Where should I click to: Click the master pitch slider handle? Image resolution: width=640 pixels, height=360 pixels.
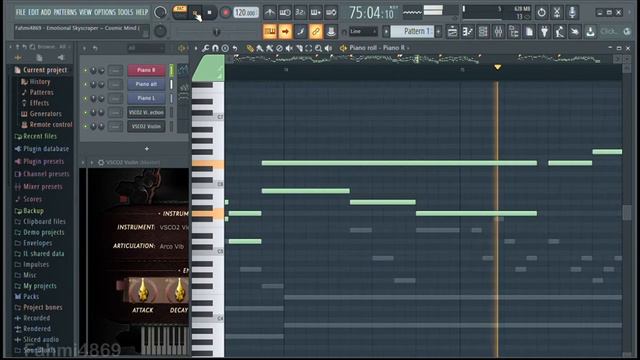click(x=216, y=31)
